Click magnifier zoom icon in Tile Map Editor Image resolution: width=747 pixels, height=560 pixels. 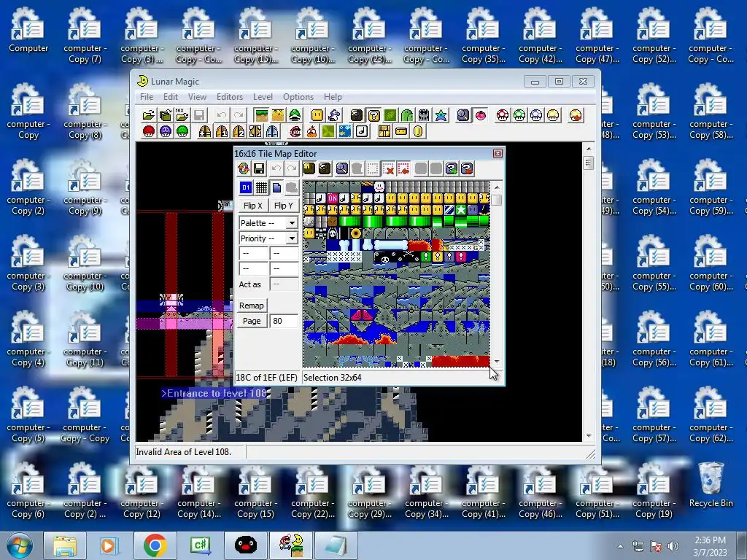click(341, 168)
